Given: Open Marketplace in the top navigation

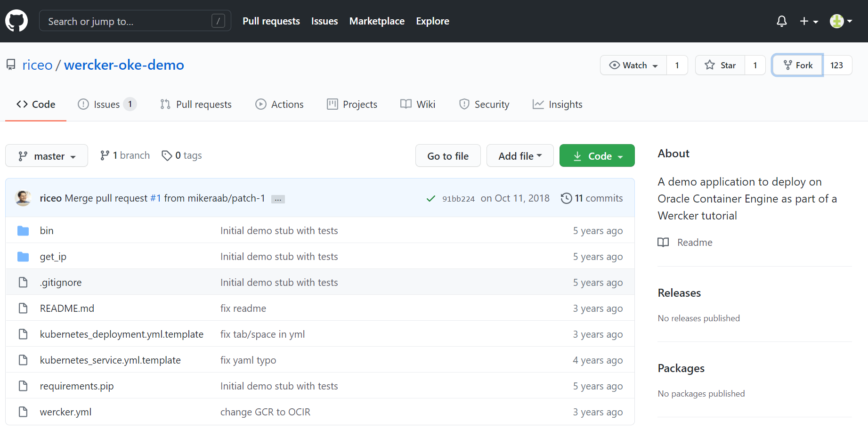Looking at the screenshot, I should [x=377, y=21].
